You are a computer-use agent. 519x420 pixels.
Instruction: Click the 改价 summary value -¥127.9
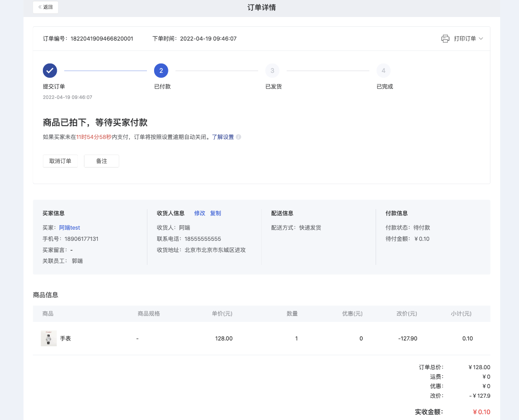pos(480,395)
